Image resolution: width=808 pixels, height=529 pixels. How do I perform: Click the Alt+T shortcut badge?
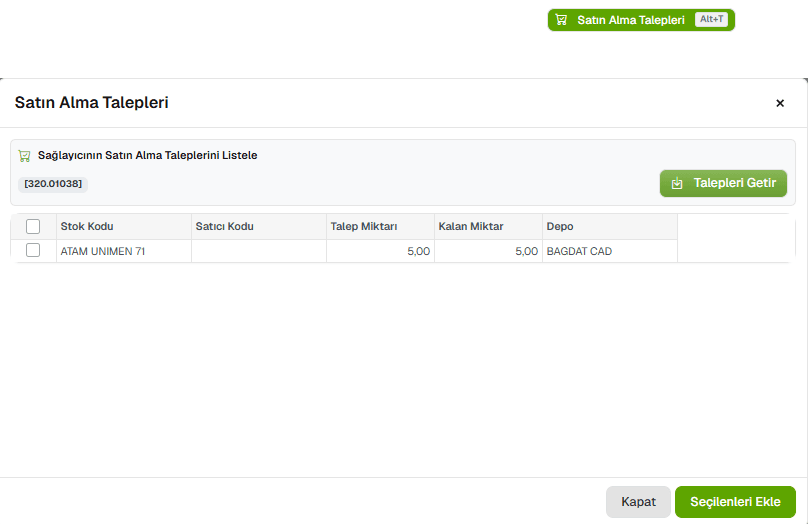click(x=711, y=20)
